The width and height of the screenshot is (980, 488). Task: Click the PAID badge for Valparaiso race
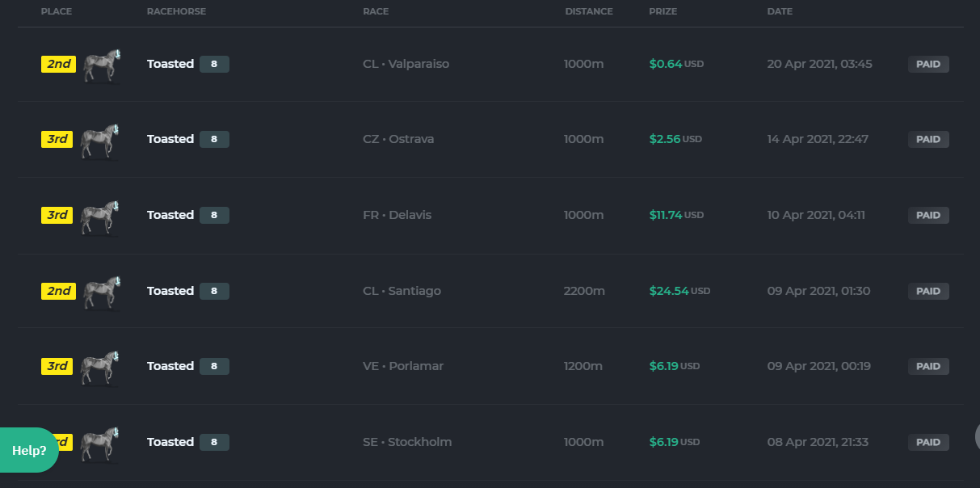click(928, 64)
